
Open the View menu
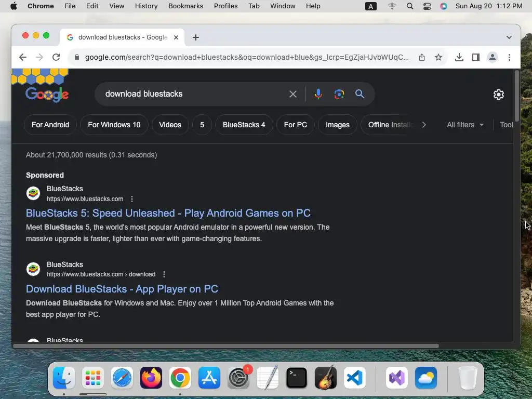coord(117,6)
